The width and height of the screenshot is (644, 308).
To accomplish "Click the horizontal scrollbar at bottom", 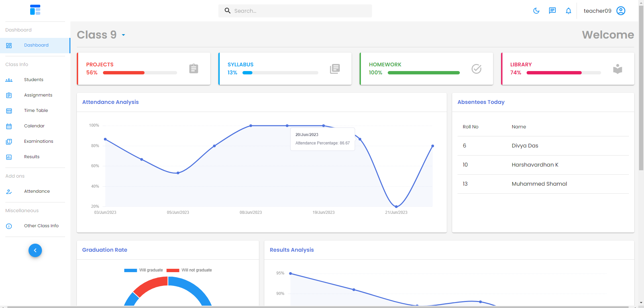I will pos(318,307).
